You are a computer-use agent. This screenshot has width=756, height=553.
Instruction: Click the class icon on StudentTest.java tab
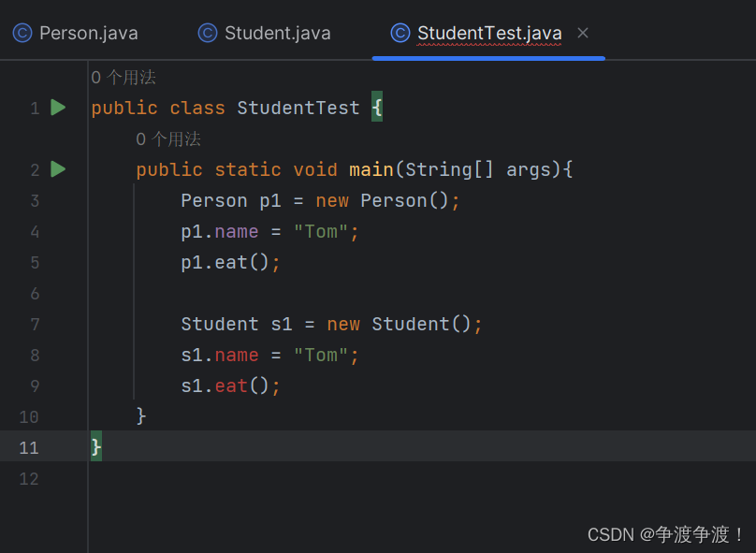pos(400,33)
